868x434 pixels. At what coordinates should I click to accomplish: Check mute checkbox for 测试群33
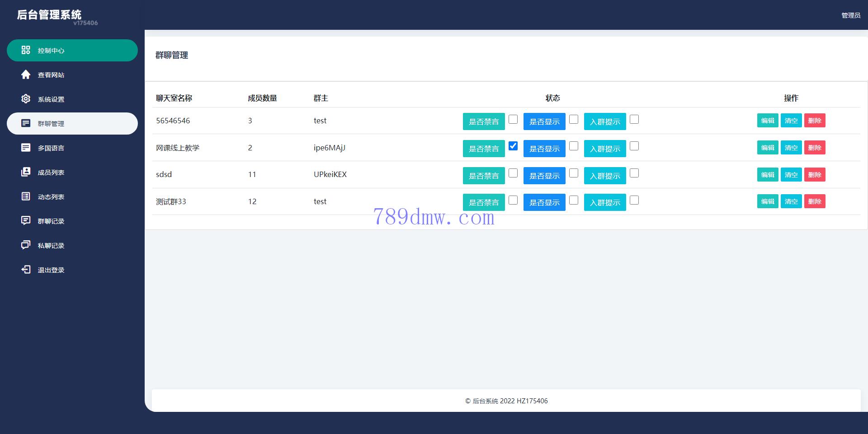(x=513, y=200)
